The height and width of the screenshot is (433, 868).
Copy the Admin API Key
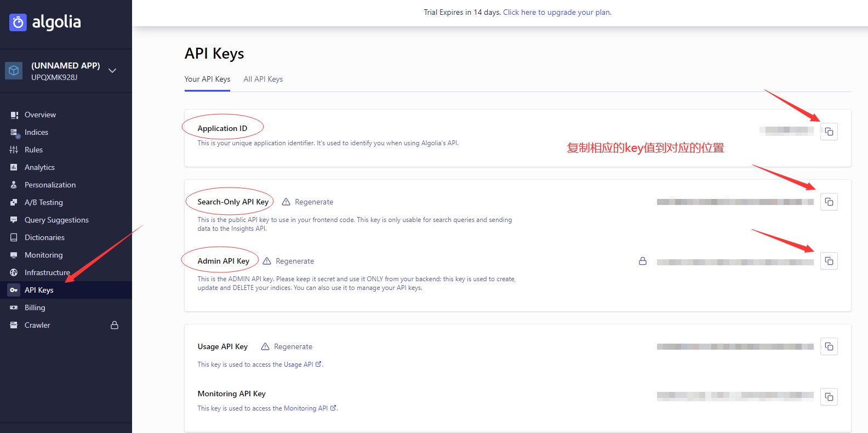[x=829, y=261]
